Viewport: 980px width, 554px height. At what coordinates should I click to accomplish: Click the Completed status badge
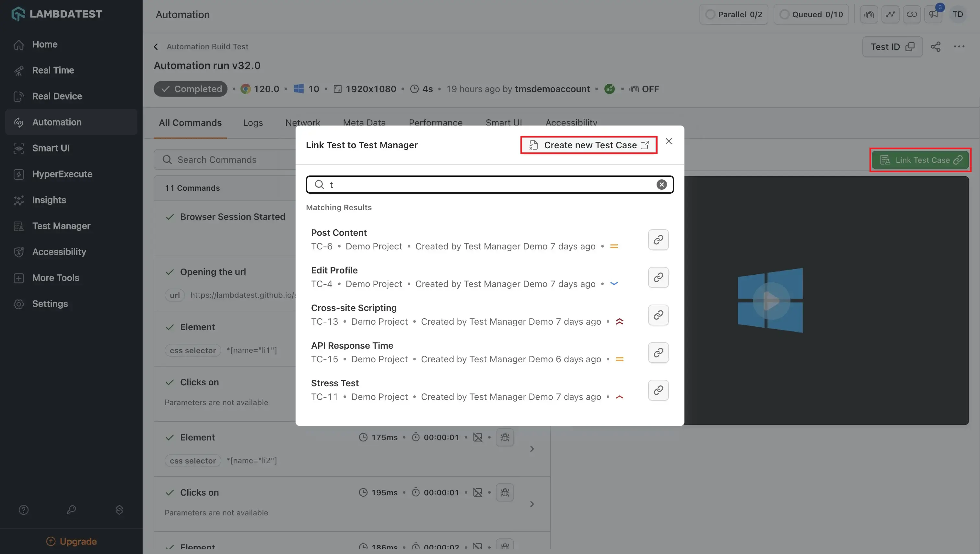pos(190,89)
